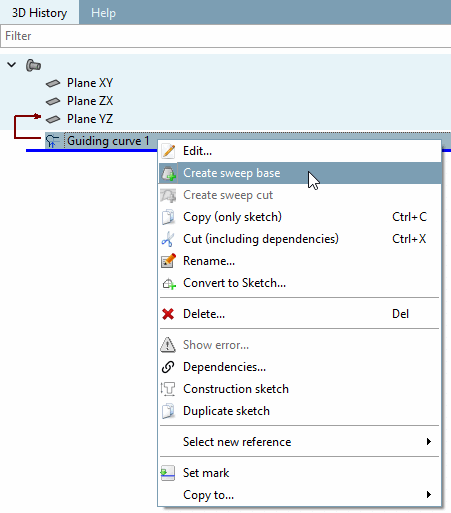Viewport: 451px width, 513px height.
Task: Click the Plane XY plane icon
Action: [x=53, y=83]
